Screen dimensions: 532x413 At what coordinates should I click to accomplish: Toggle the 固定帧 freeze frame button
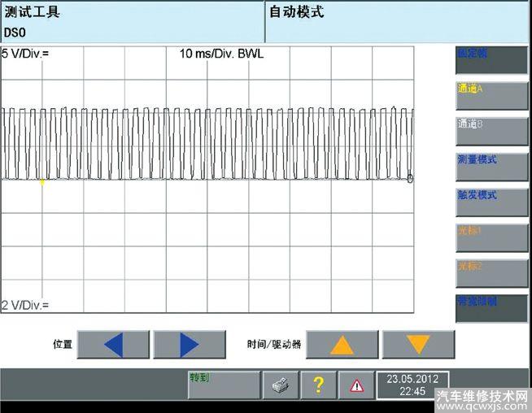coord(491,60)
